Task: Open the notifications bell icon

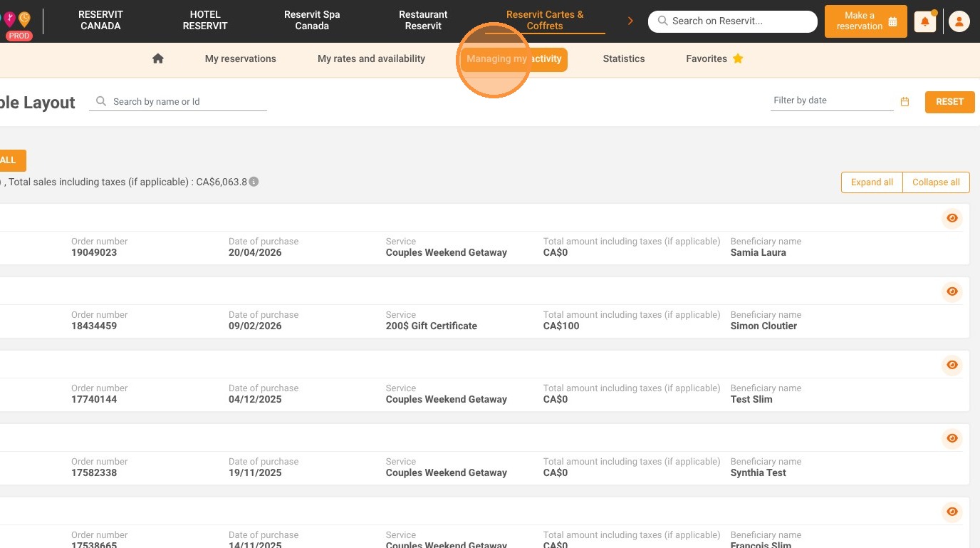Action: pos(924,22)
